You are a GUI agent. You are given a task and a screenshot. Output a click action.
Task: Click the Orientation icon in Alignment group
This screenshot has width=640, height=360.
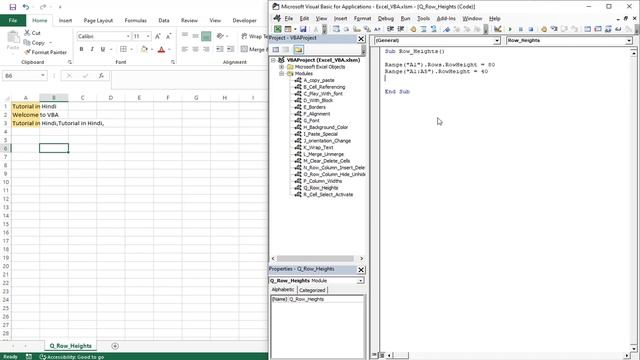click(220, 36)
